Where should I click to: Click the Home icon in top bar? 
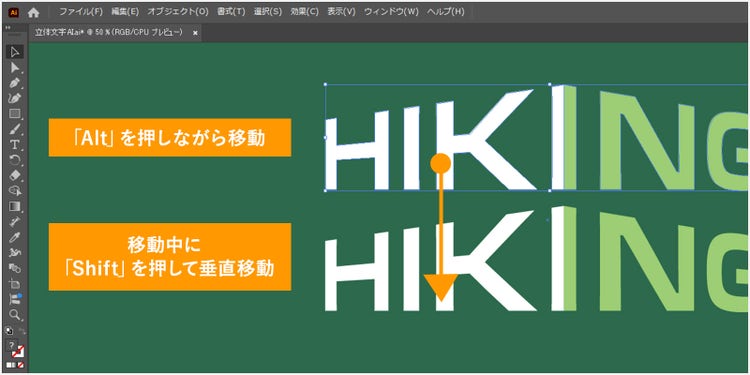[x=33, y=12]
